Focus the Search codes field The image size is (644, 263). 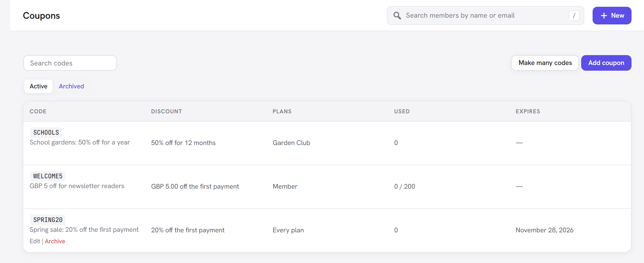(x=70, y=63)
